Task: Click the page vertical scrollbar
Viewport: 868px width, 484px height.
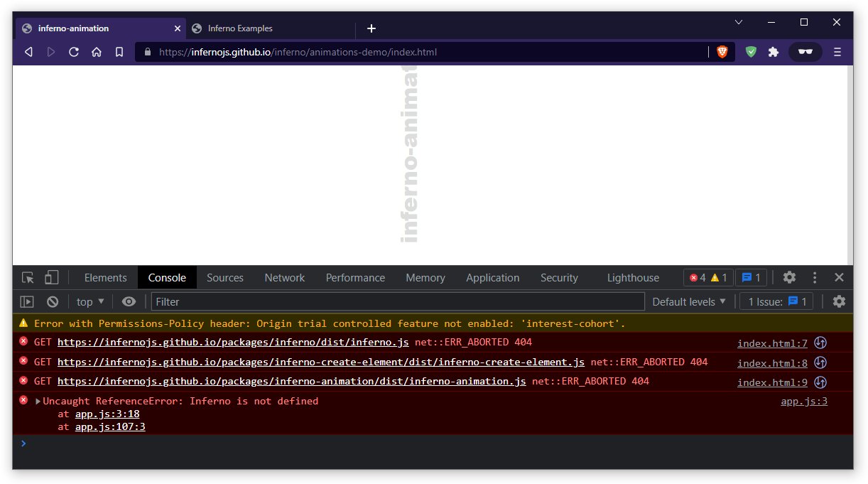Action: [850, 165]
